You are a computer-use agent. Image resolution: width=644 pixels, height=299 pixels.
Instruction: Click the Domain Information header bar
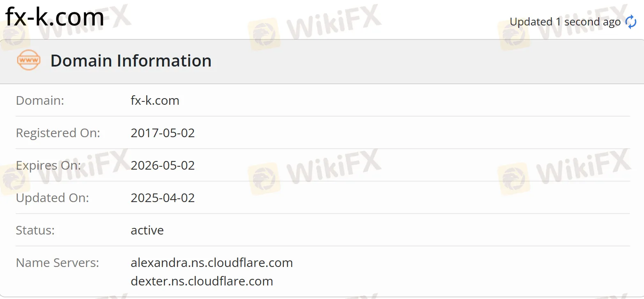(131, 61)
